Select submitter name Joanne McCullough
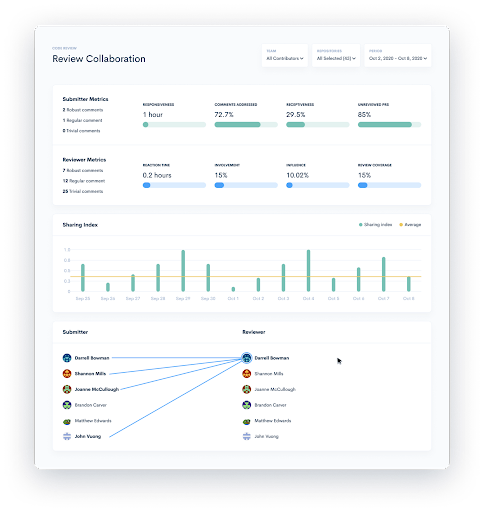484x512 pixels. pos(97,389)
